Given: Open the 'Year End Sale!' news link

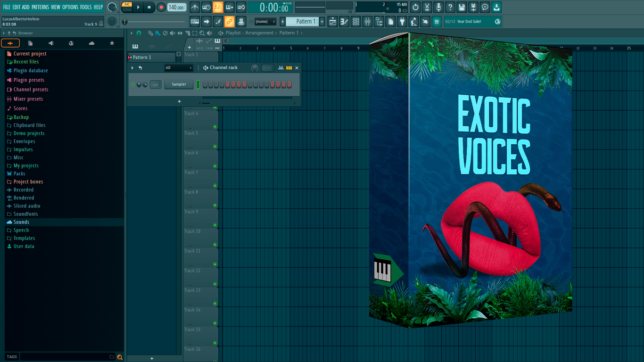Looking at the screenshot, I should 472,21.
